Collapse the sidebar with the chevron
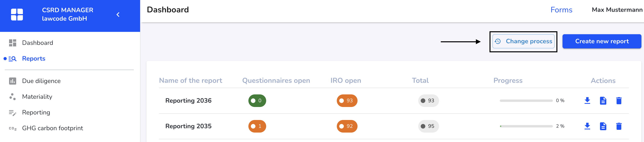Screen dimensions: 644x142 [x=118, y=15]
